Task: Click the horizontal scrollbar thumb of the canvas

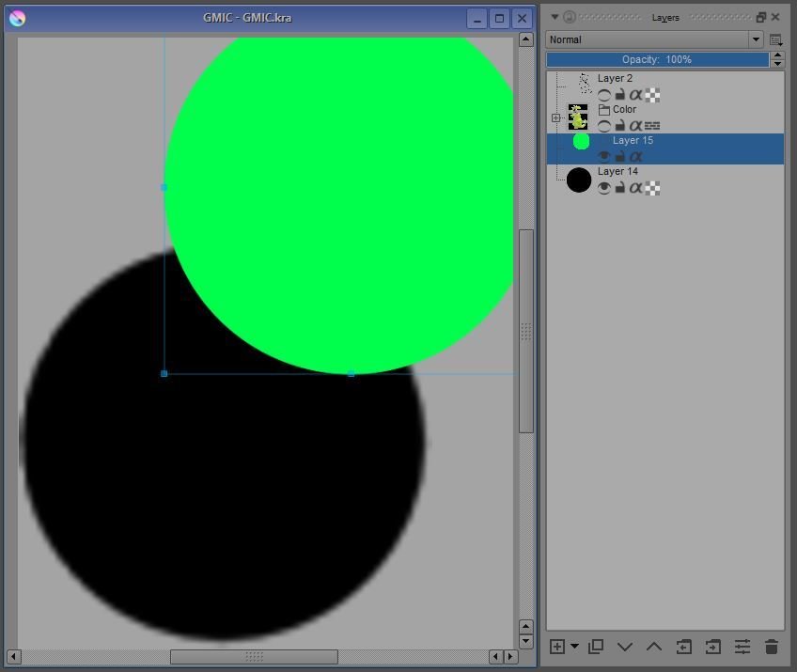Action: 254,657
